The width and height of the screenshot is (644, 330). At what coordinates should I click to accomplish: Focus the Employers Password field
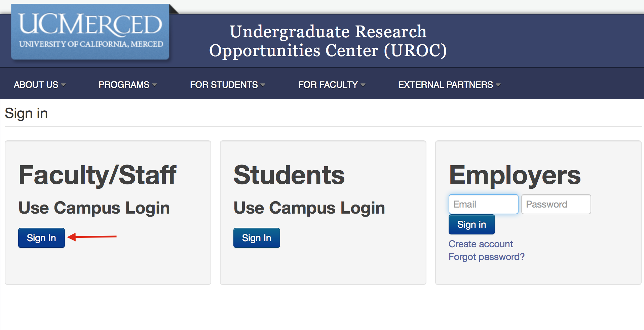click(556, 204)
